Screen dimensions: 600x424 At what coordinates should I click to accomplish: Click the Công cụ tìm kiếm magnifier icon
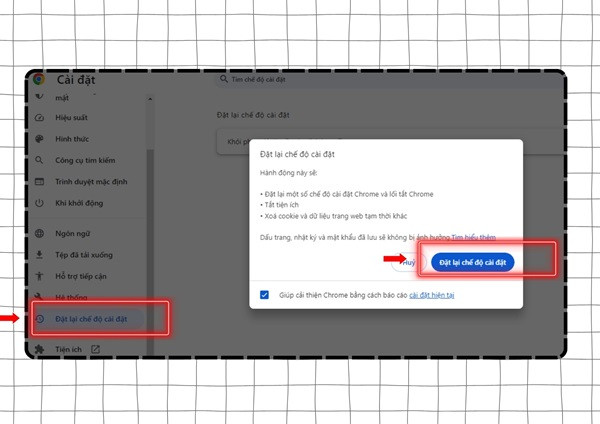tap(39, 160)
